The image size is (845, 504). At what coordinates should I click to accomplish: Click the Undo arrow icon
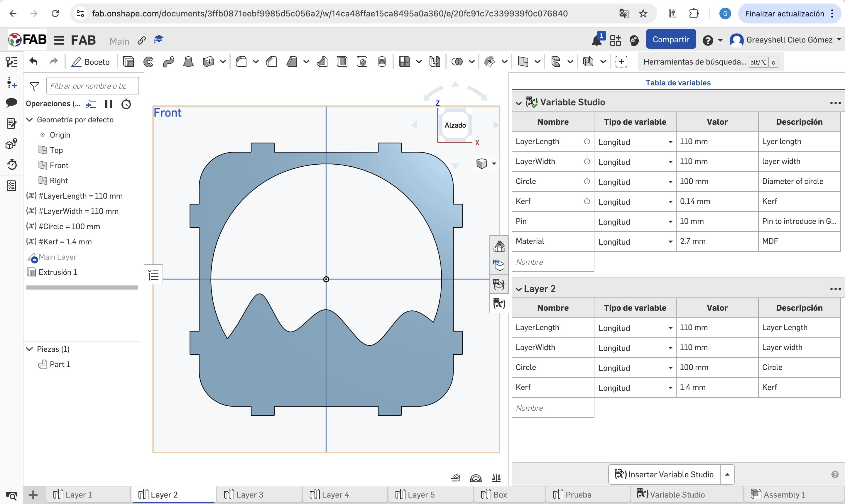33,62
